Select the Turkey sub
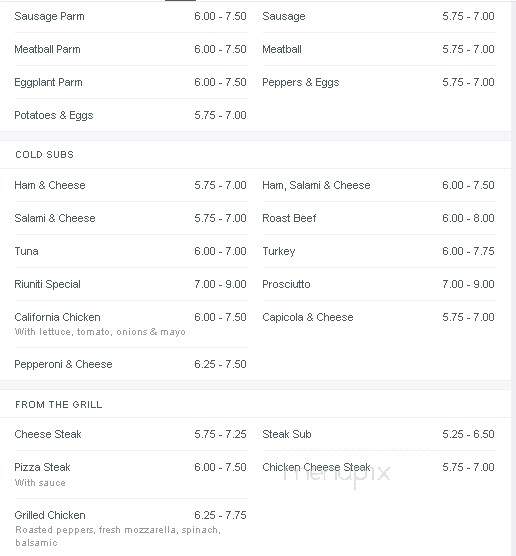Screen dimensions: 516x556 click(379, 251)
